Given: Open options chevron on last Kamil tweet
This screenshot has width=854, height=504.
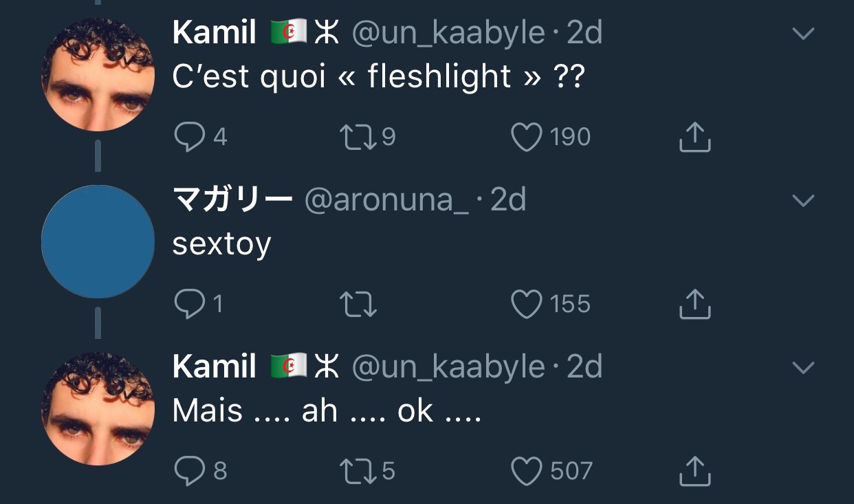Looking at the screenshot, I should pos(803,368).
